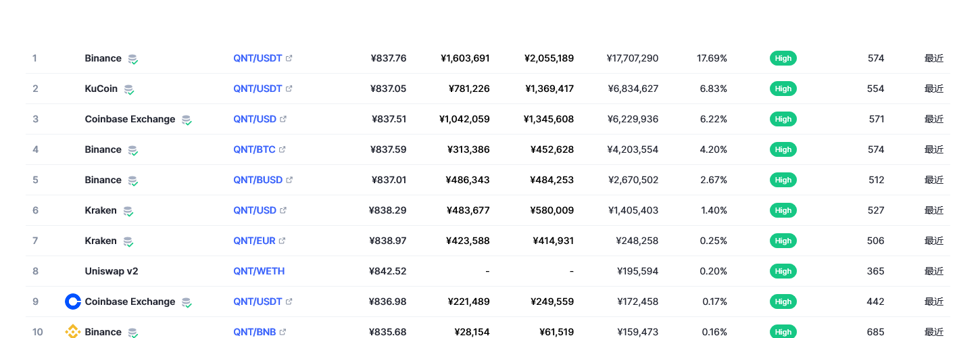Click external-link icon beside Binance QNT/USDT pair

coord(289,58)
